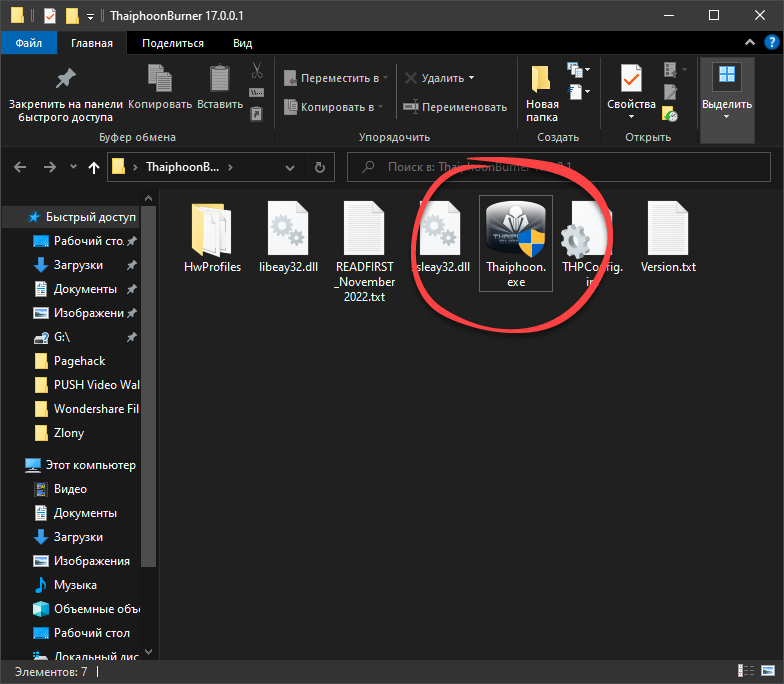
Task: Click the History icon in Open group
Action: [x=670, y=114]
